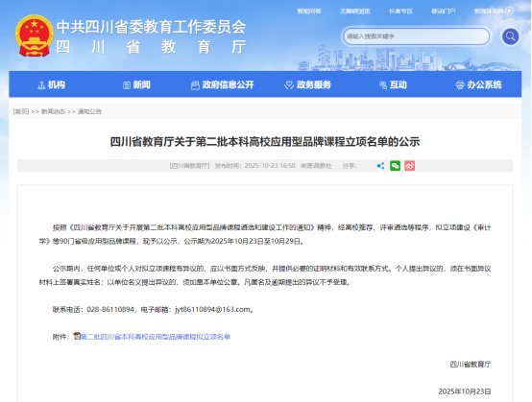Viewport: 532px width, 402px height.
Task: Focus the keyword search input field
Action: (417, 36)
